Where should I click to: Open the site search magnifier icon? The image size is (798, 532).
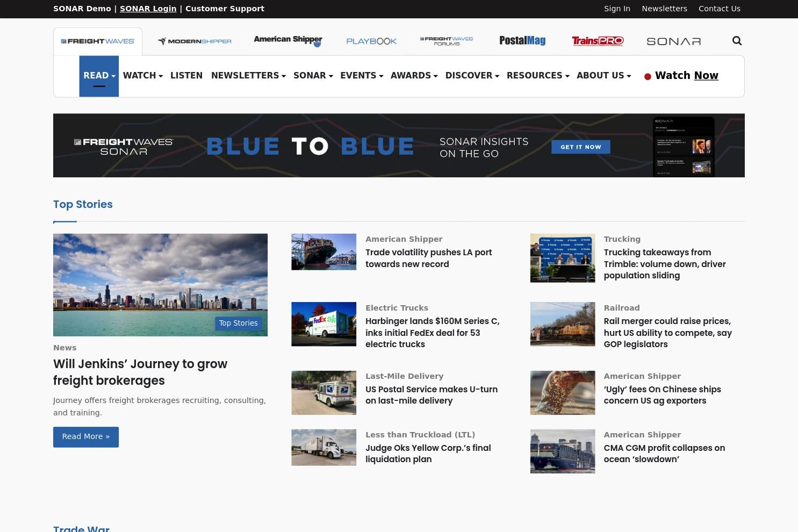coord(737,41)
